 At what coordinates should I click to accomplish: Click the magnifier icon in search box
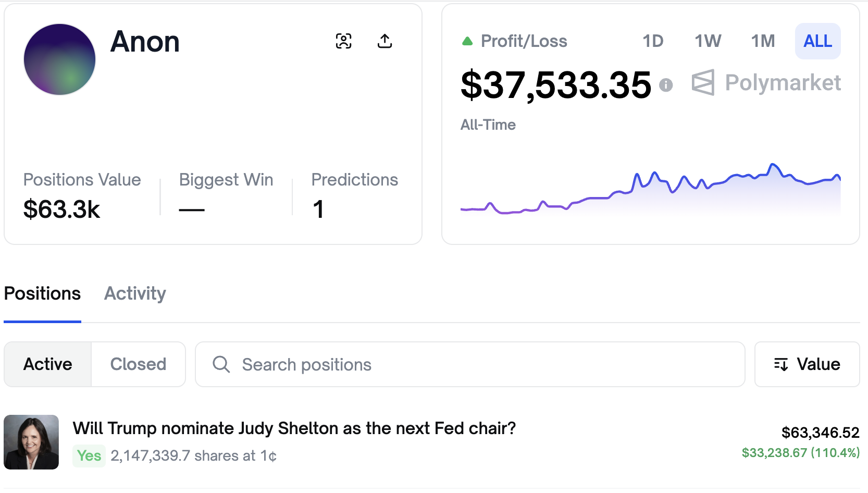221,364
